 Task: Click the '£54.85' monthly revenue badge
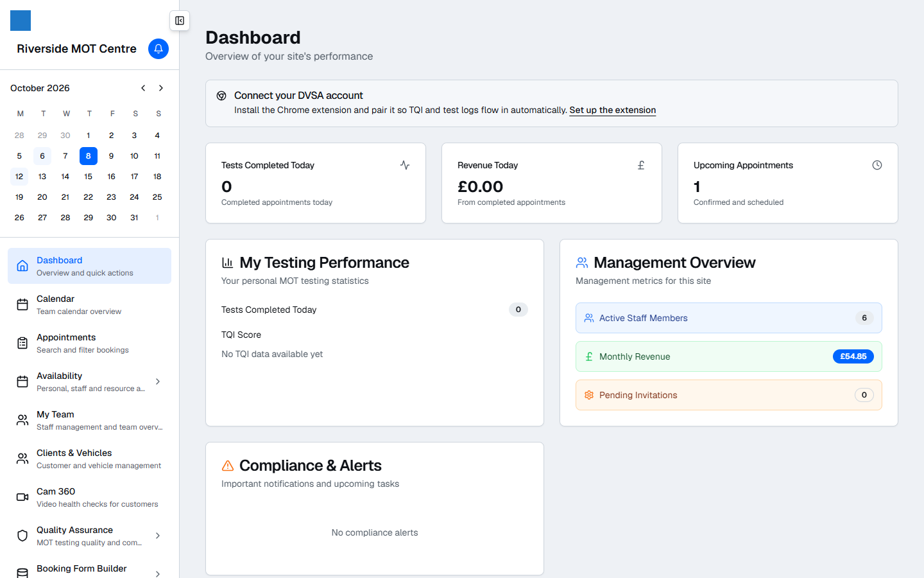coord(853,356)
